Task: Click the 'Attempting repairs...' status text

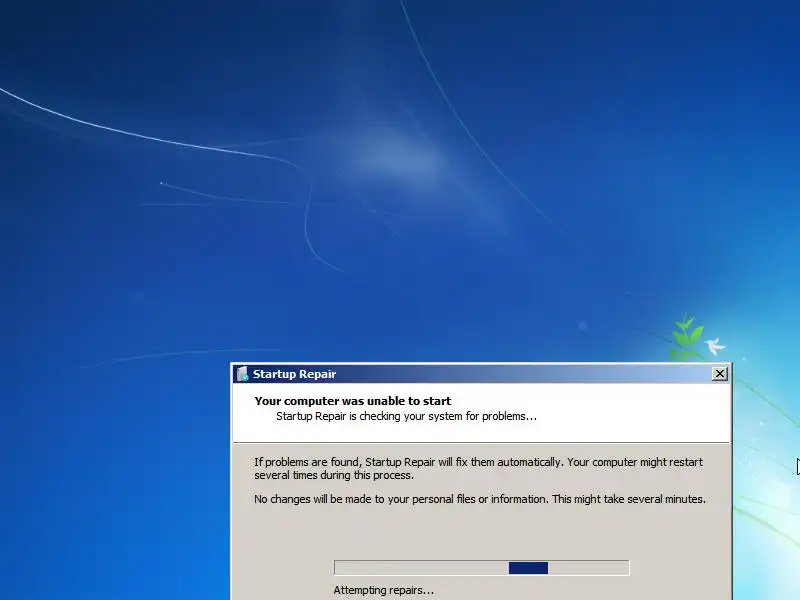Action: coord(383,590)
